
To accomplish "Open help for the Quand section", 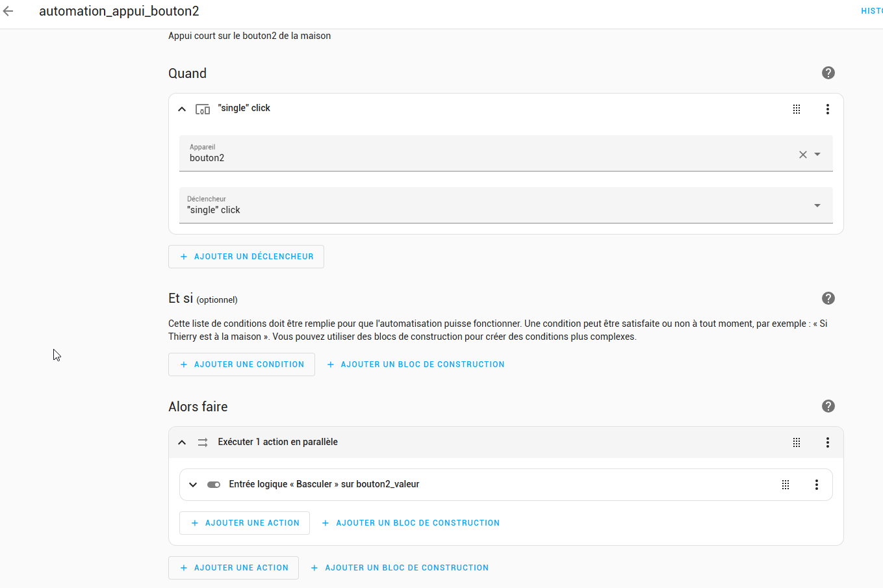I will click(828, 73).
